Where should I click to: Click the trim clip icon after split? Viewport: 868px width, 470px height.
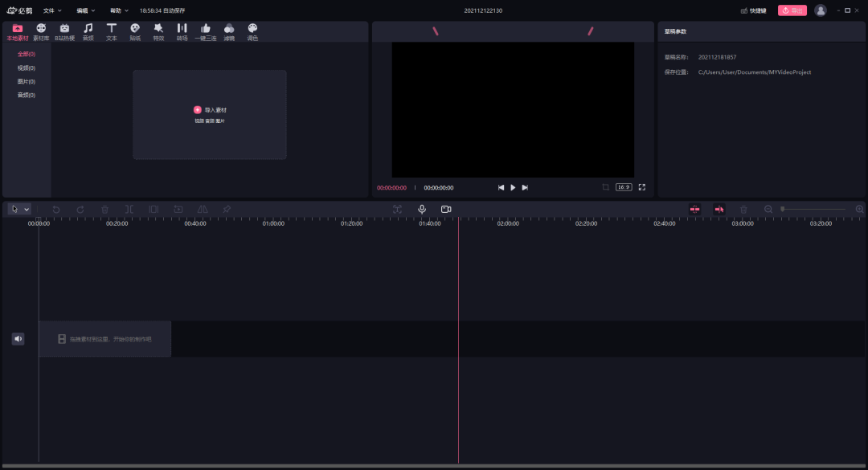154,209
